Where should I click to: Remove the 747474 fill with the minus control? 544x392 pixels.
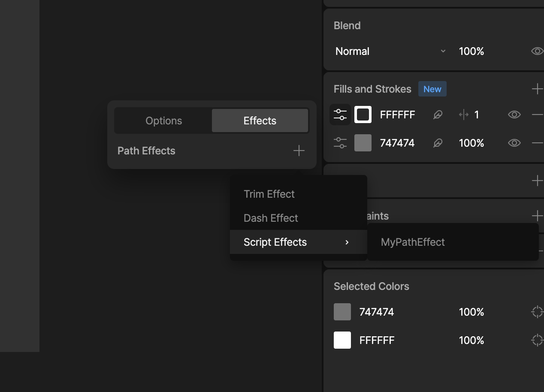coord(537,143)
